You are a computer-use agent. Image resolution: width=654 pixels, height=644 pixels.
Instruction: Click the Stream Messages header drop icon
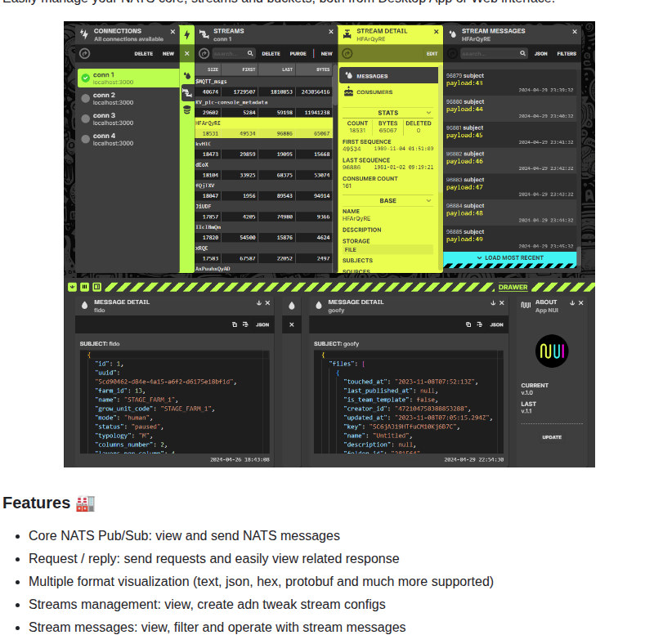[453, 34]
